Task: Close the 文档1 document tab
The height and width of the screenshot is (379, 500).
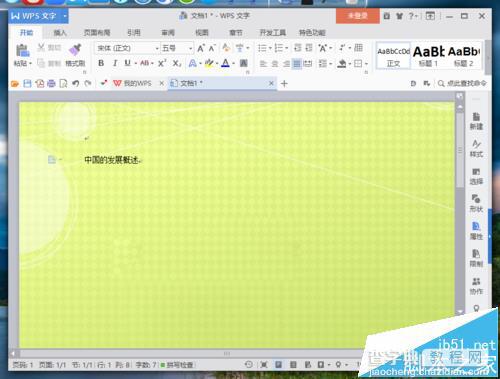Action: (x=271, y=83)
